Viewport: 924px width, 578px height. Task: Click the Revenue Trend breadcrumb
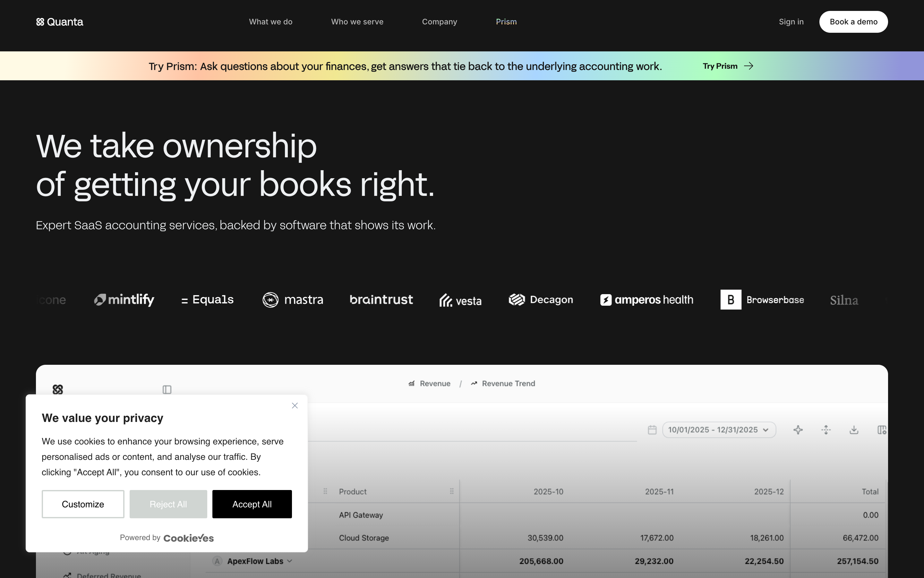click(x=503, y=383)
